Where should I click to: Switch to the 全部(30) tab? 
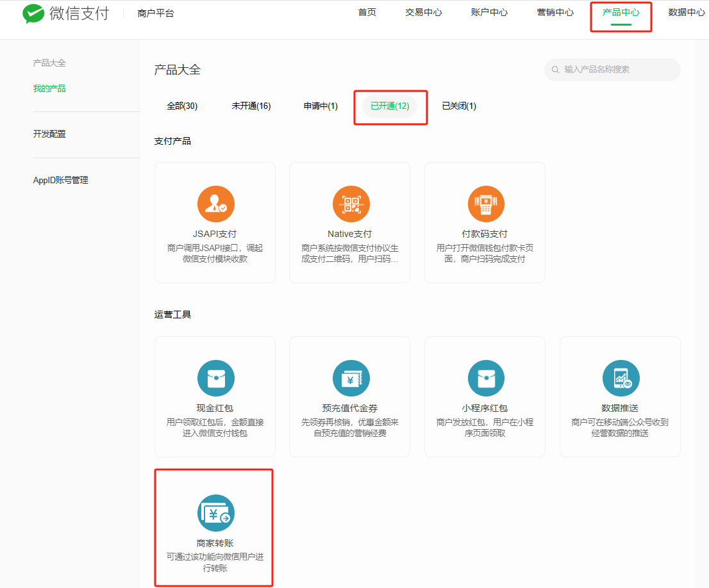point(182,106)
